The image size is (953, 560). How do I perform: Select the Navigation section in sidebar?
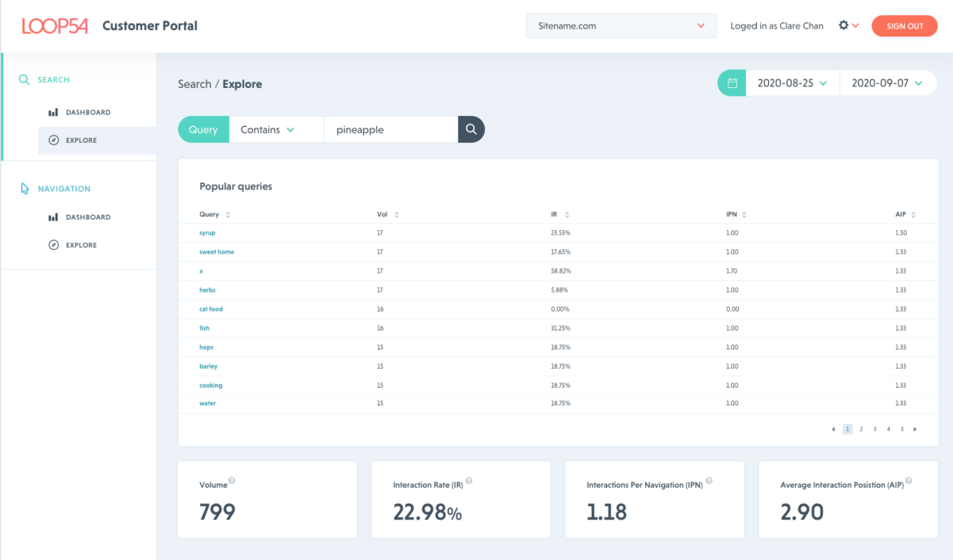63,189
